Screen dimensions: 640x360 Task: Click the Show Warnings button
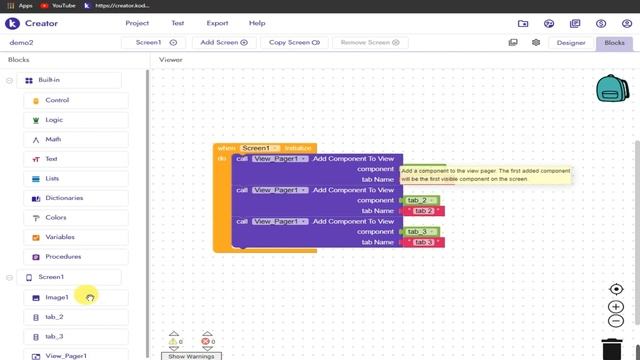pos(191,356)
